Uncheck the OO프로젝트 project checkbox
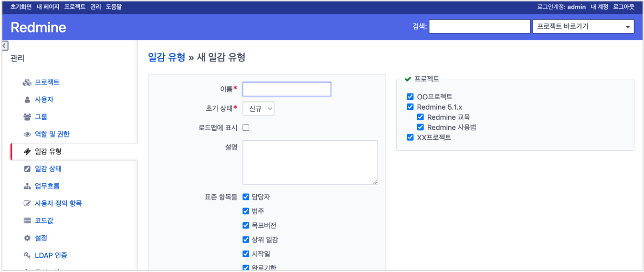Screen dimensions: 644x272 point(410,97)
